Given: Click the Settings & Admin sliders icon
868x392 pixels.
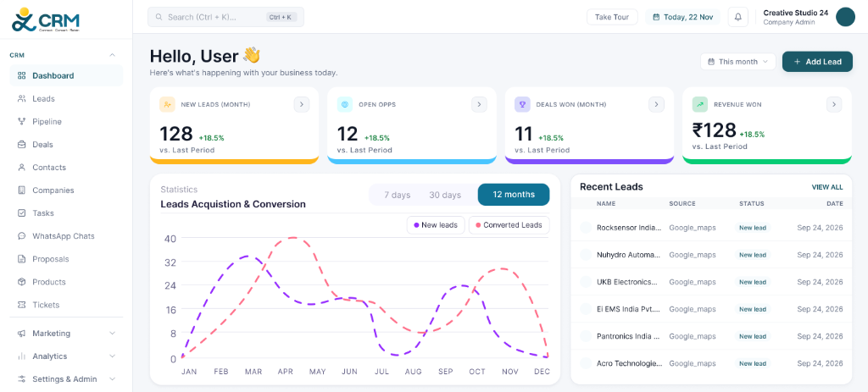Looking at the screenshot, I should tap(21, 379).
